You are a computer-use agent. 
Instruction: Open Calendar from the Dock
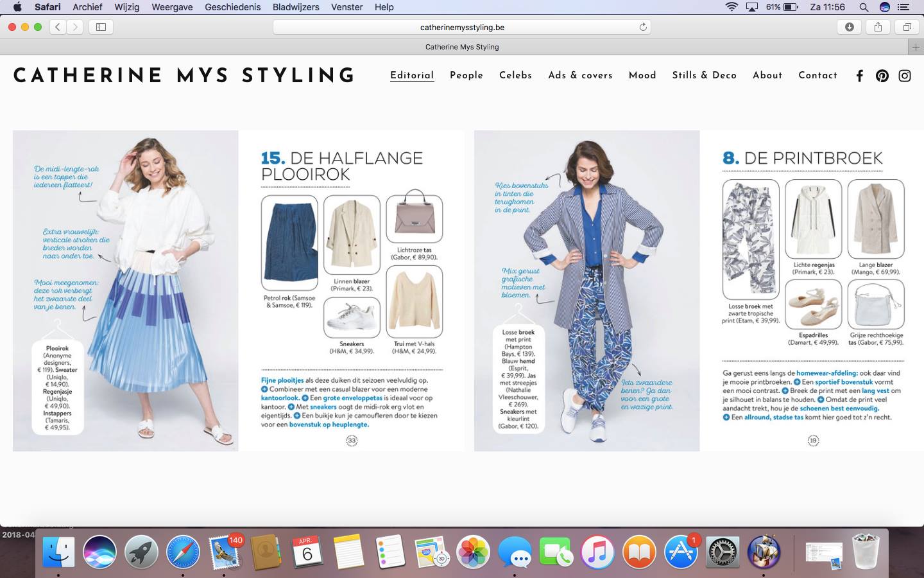(x=307, y=552)
